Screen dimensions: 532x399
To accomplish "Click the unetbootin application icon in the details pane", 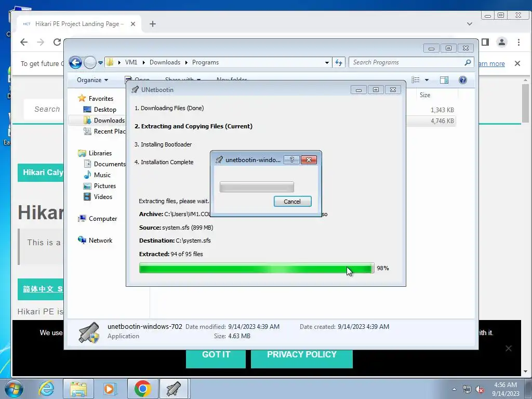I will (89, 332).
